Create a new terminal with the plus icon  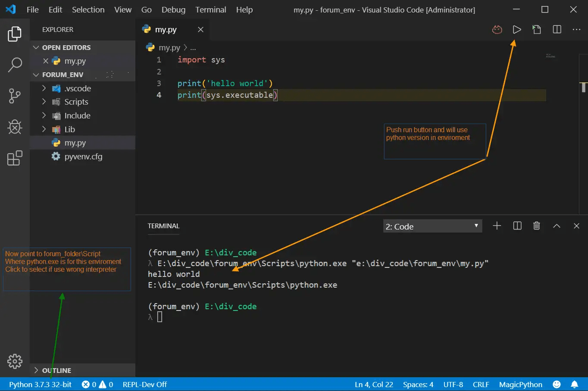click(x=497, y=226)
